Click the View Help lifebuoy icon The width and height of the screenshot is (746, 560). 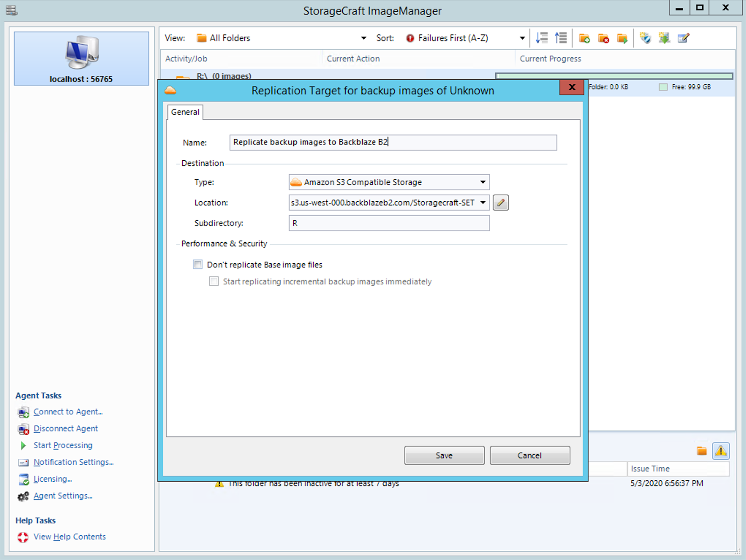click(23, 537)
